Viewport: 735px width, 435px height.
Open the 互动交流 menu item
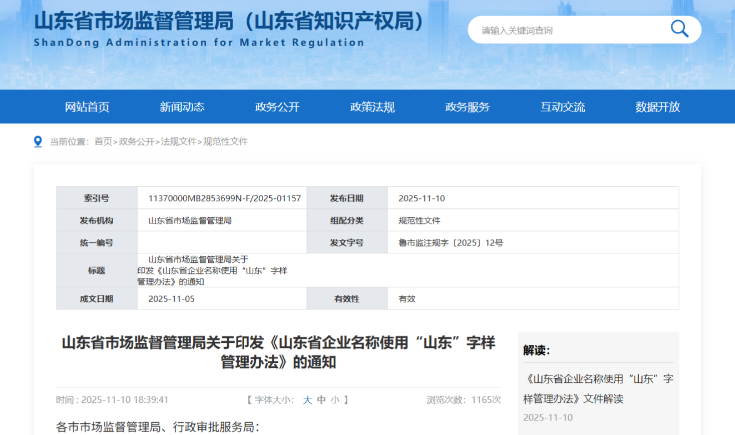coord(563,107)
